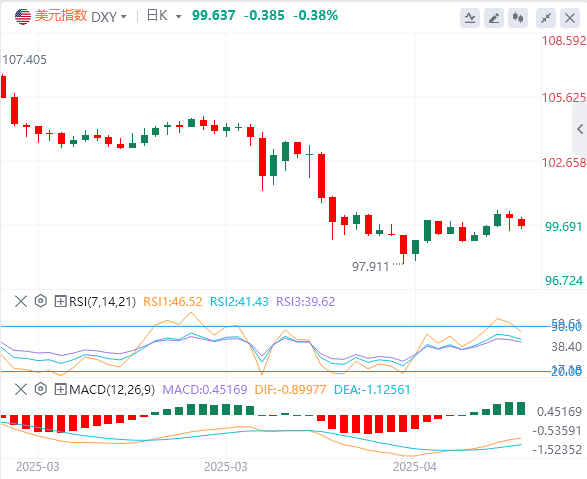Click the -1.52352 MACD axis label
587x479 pixels.
pyautogui.click(x=557, y=449)
